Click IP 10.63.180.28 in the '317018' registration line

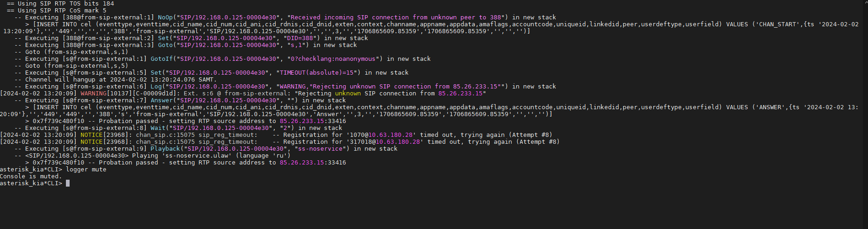pyautogui.click(x=398, y=142)
